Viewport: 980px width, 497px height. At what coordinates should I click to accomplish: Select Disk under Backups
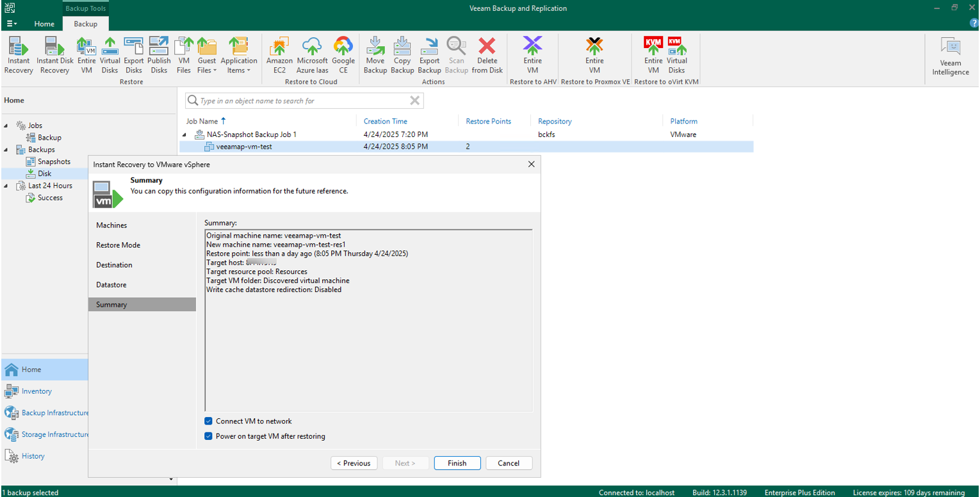point(39,174)
